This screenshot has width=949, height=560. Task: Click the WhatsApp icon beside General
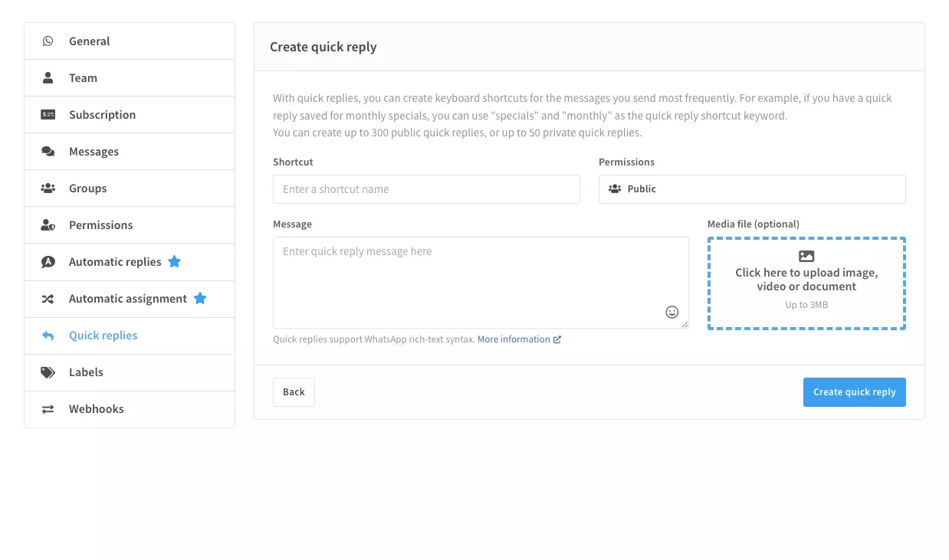point(48,41)
